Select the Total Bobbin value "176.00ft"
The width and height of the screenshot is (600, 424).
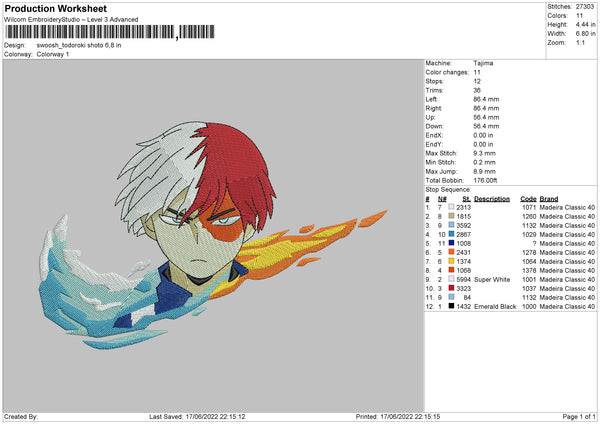point(485,180)
